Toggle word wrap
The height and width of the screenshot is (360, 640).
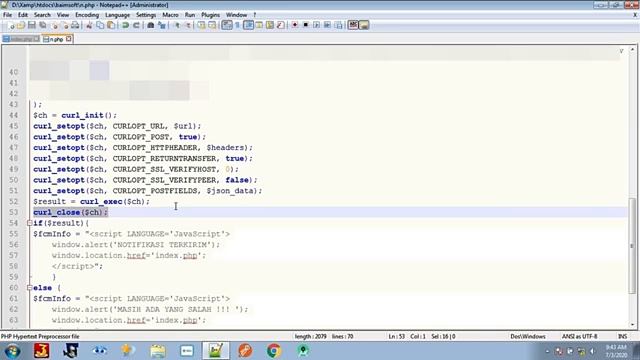coord(227,25)
